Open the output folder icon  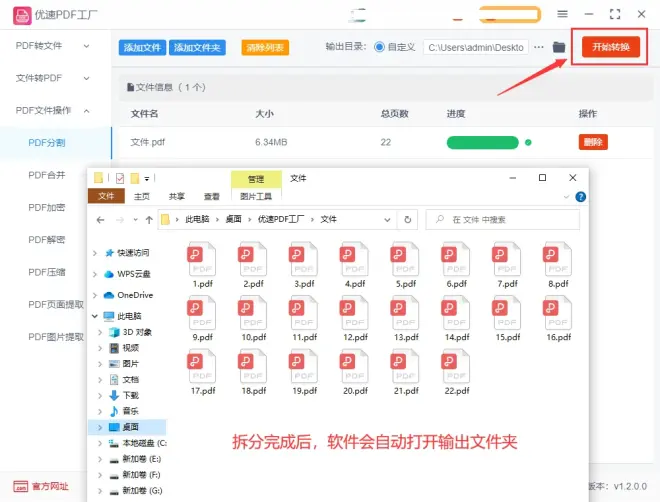click(x=559, y=47)
